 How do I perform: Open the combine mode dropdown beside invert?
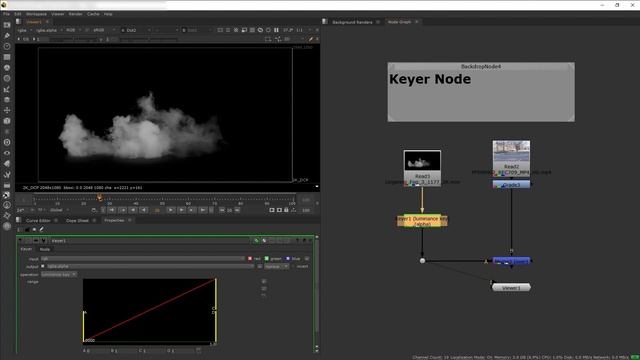coord(276,267)
